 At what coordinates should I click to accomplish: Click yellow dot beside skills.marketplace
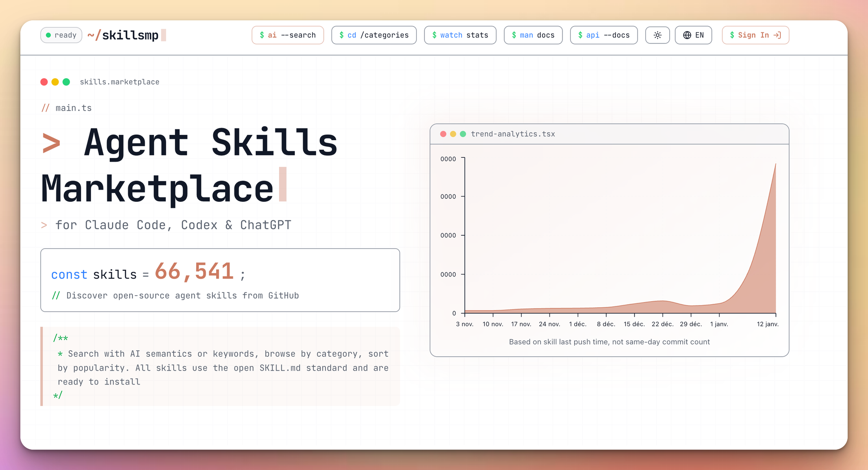(x=55, y=82)
